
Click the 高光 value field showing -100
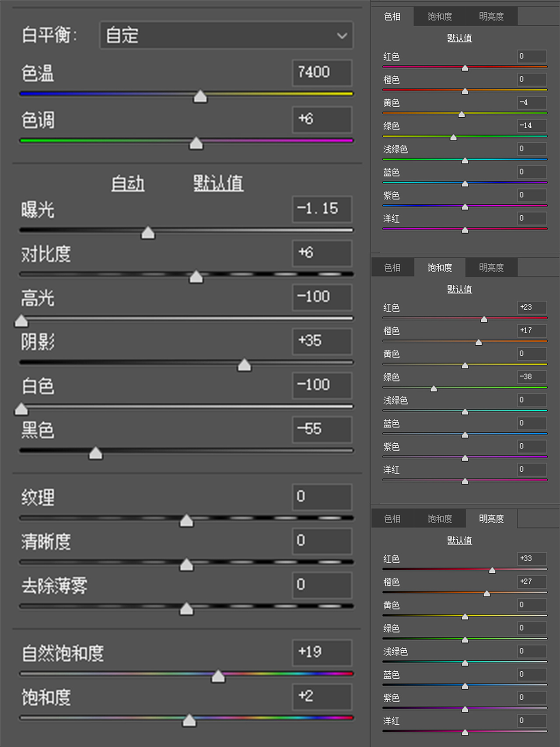(x=322, y=297)
